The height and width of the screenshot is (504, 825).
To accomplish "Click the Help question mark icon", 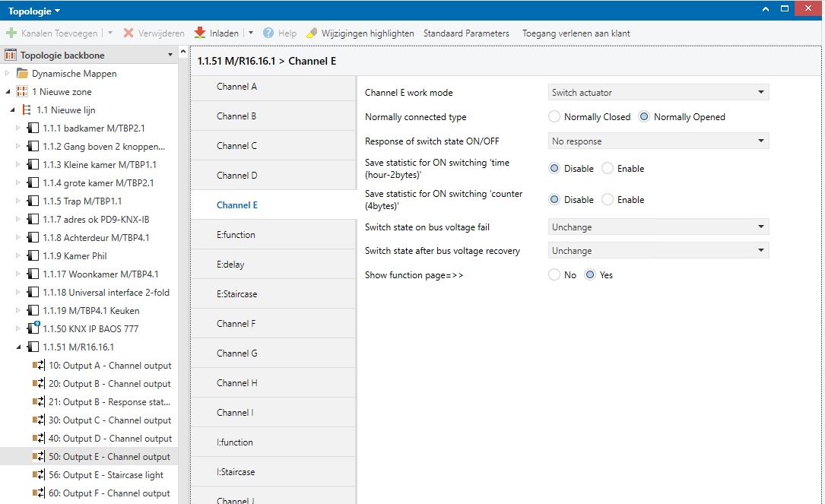I will coord(268,33).
